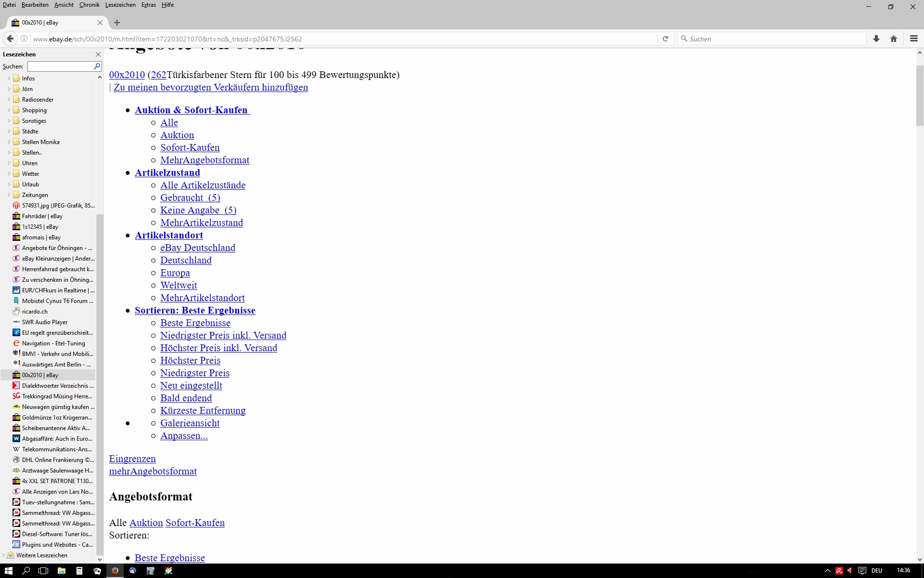Click the site info icon in address bar

(24, 39)
